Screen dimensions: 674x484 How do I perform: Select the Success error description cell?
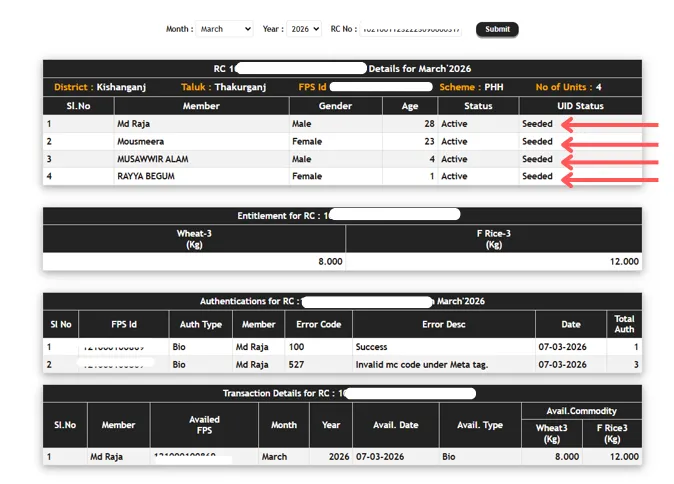click(371, 348)
